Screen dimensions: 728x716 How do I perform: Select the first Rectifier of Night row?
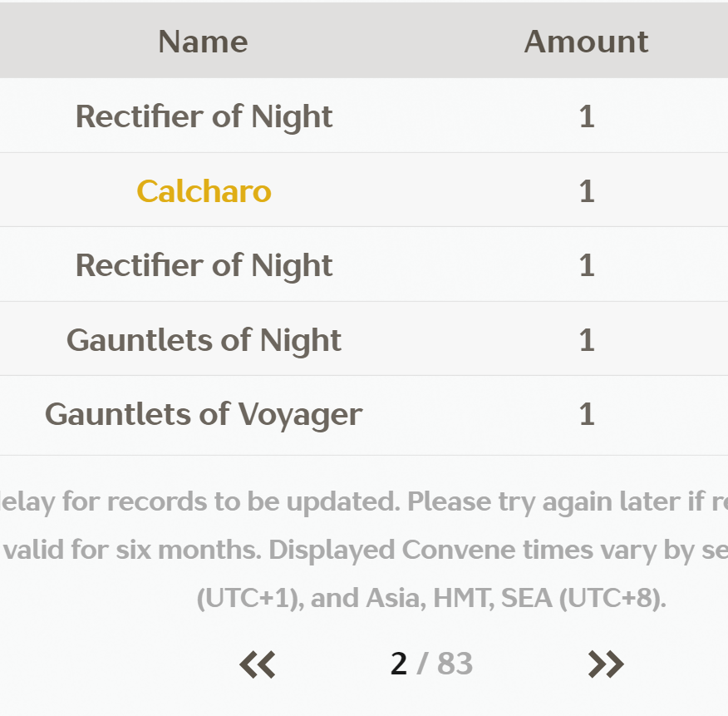coord(204,116)
